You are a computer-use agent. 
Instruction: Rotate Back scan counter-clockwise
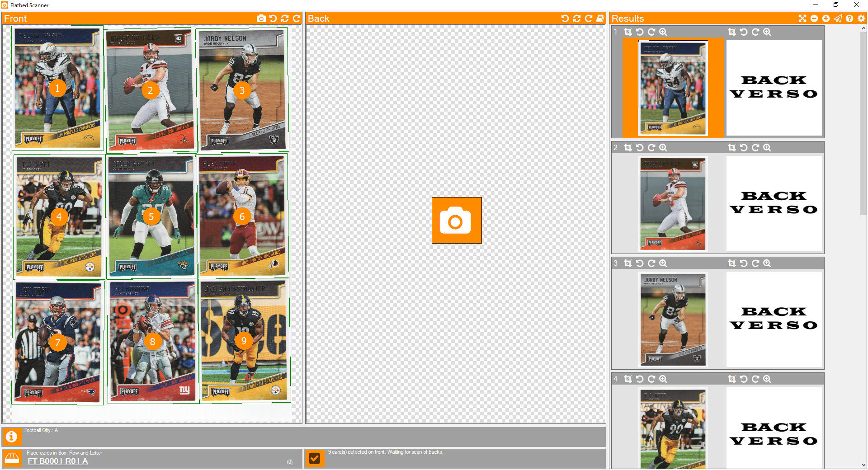point(565,19)
